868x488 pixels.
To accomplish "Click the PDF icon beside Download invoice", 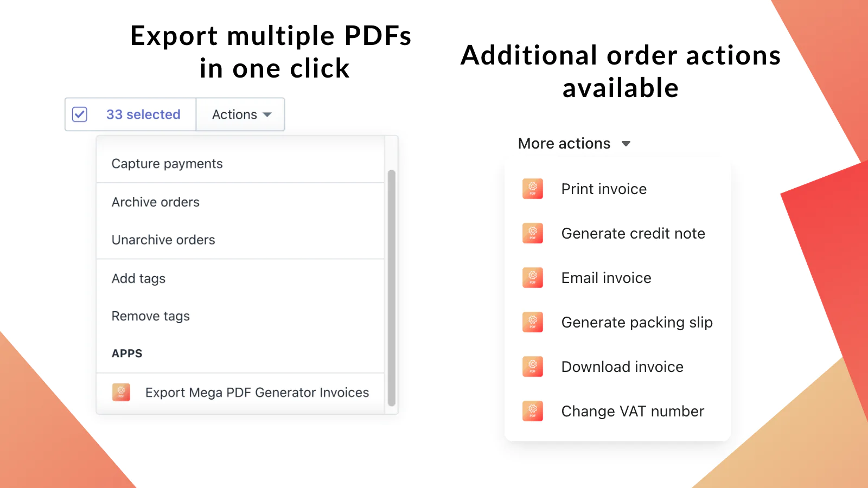I will 532,367.
